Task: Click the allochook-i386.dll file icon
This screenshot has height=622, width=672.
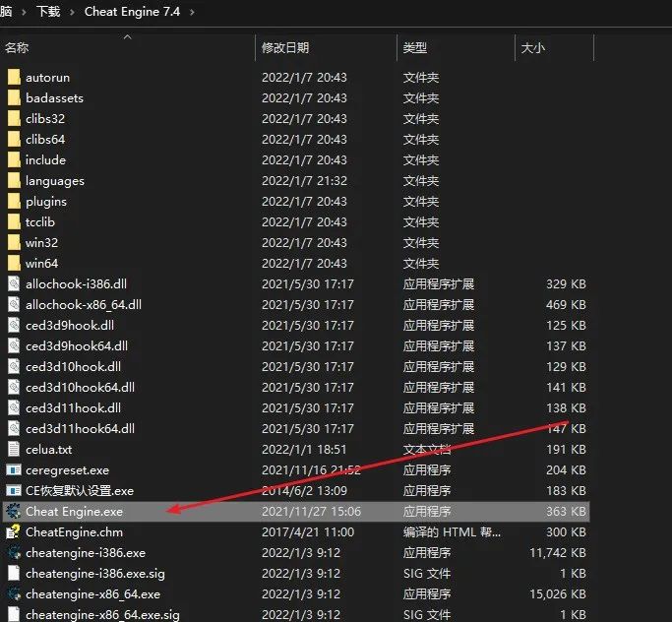Action: pyautogui.click(x=14, y=283)
